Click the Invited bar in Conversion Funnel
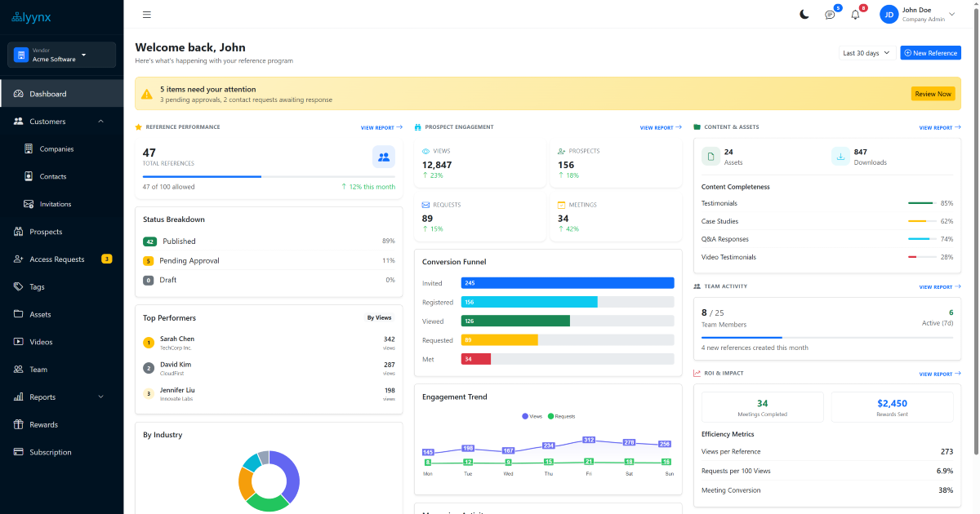Screen dimensions: 980x514 pyautogui.click(x=568, y=283)
